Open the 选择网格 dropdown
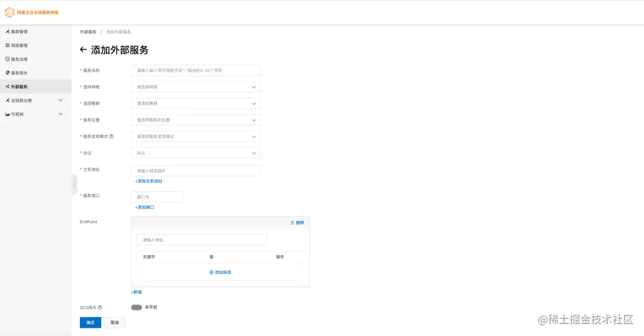The width and height of the screenshot is (644, 336). (x=196, y=87)
